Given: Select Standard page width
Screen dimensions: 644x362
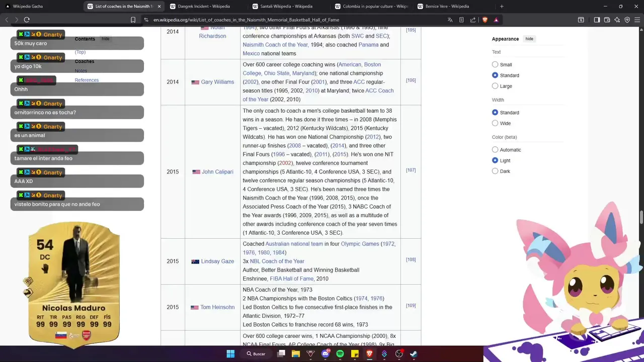Looking at the screenshot, I should (495, 113).
